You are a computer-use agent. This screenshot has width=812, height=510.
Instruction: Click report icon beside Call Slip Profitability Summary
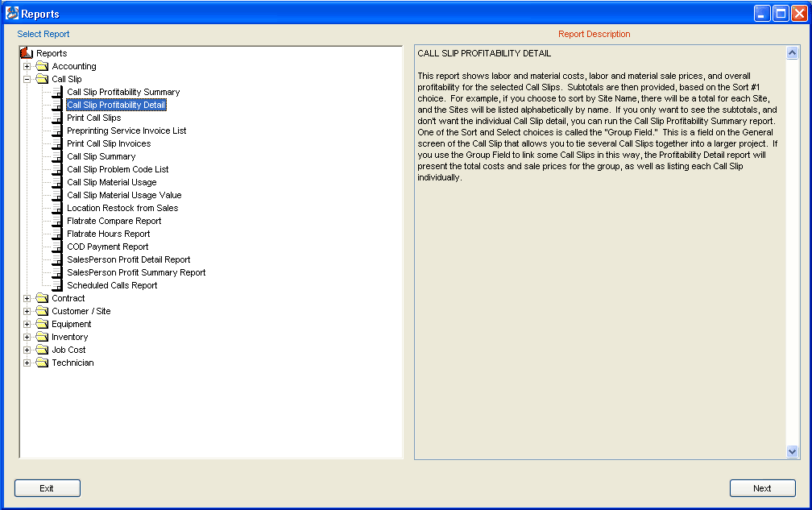click(57, 92)
